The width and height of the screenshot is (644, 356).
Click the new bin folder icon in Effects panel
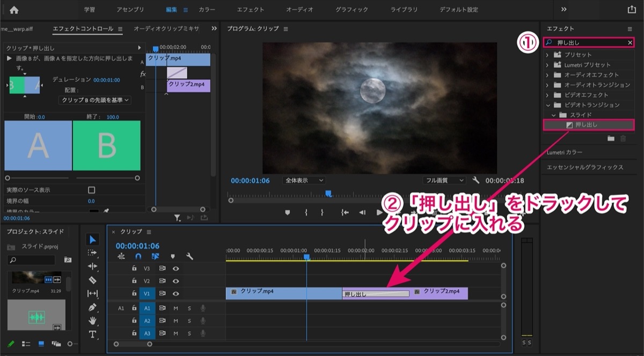pos(611,138)
